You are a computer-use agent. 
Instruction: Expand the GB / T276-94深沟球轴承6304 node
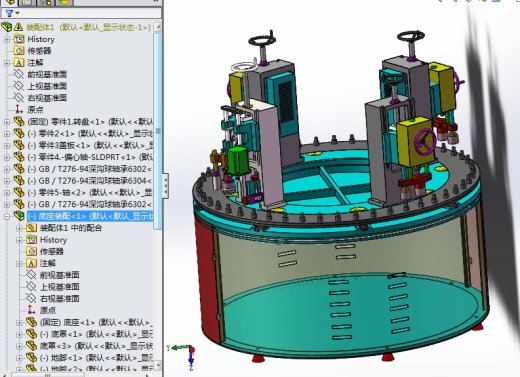[x=7, y=181]
